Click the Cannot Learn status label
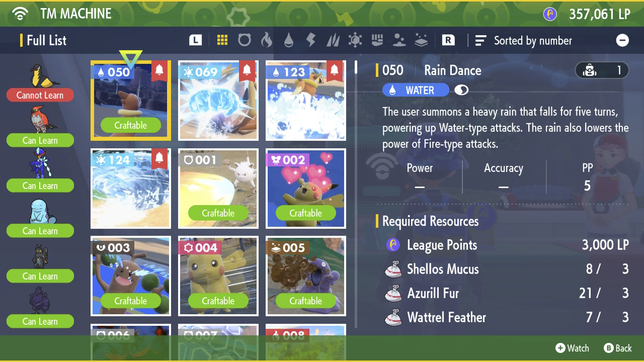Viewport: 644px width, 362px height. click(40, 95)
